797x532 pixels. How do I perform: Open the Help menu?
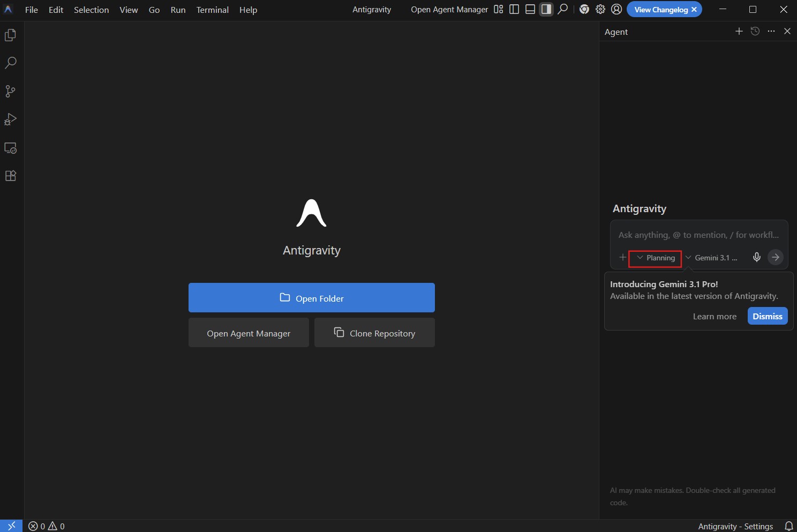248,10
